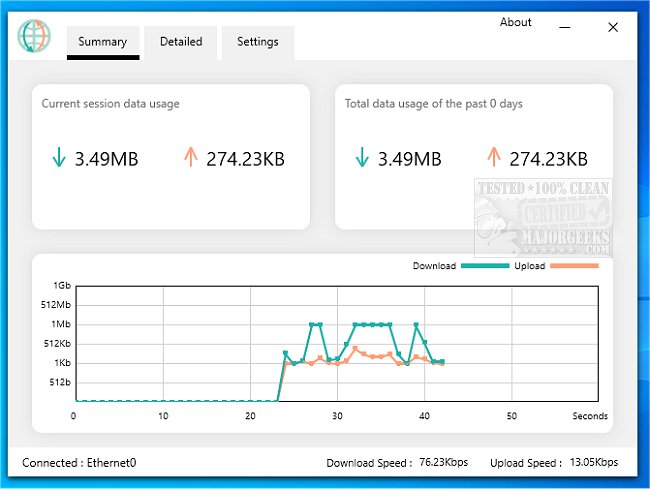Click the About link
This screenshot has height=489, width=650.
click(516, 22)
